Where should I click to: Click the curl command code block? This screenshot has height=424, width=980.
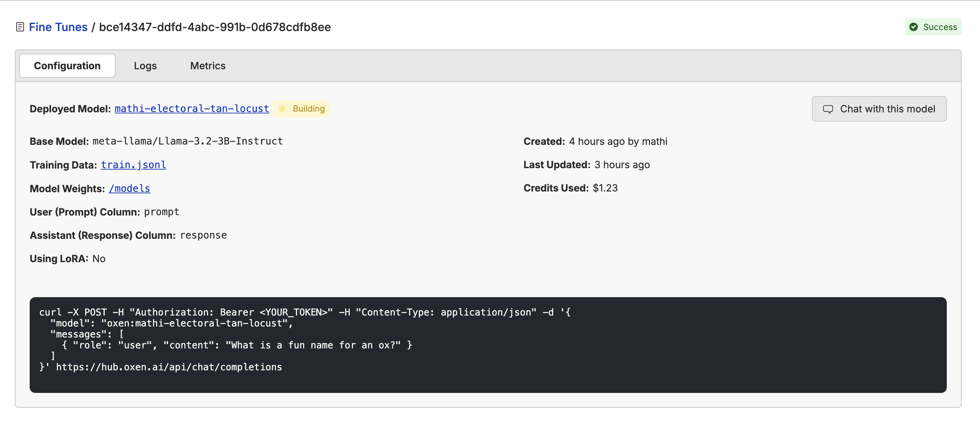pyautogui.click(x=488, y=344)
